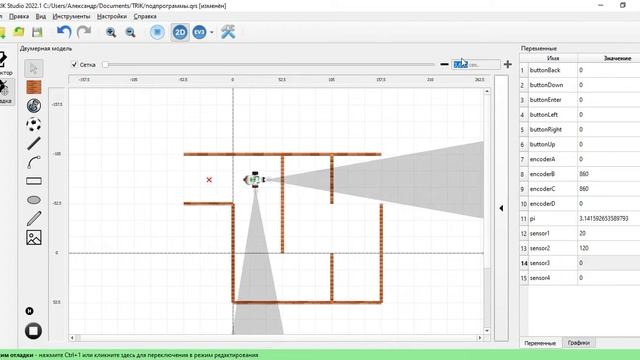Select the buttonUp variable row
Image resolution: width=640 pixels, height=360 pixels.
point(580,144)
